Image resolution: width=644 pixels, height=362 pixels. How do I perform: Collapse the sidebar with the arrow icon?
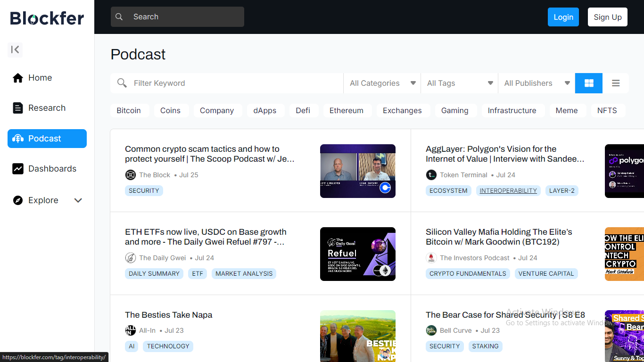[x=15, y=49]
